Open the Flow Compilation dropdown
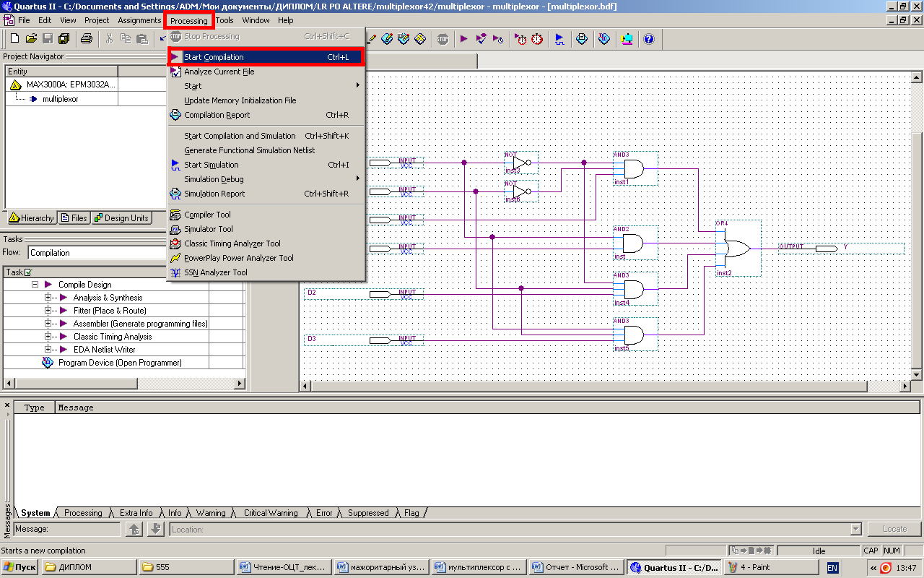 [97, 253]
